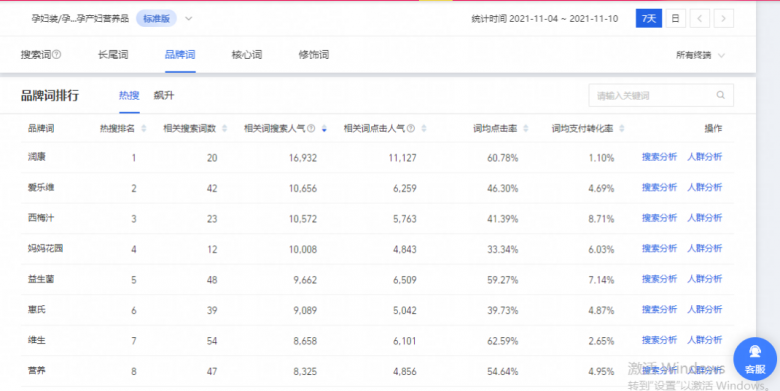780x391 pixels.
Task: Open 所有终端 device dropdown
Action: pos(700,55)
